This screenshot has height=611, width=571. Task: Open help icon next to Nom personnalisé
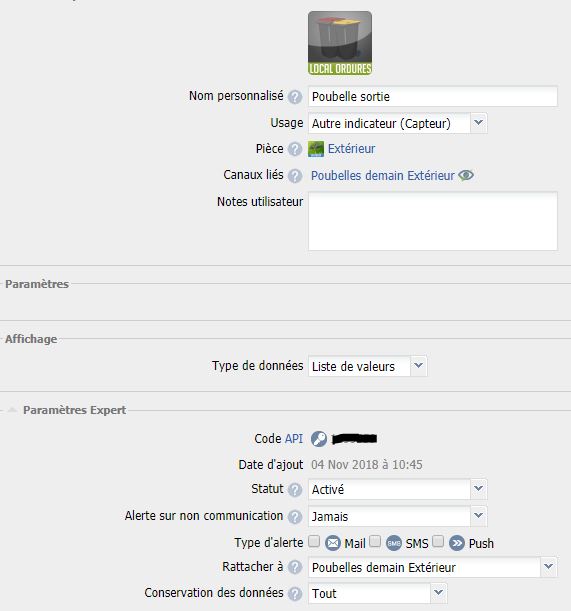point(295,97)
